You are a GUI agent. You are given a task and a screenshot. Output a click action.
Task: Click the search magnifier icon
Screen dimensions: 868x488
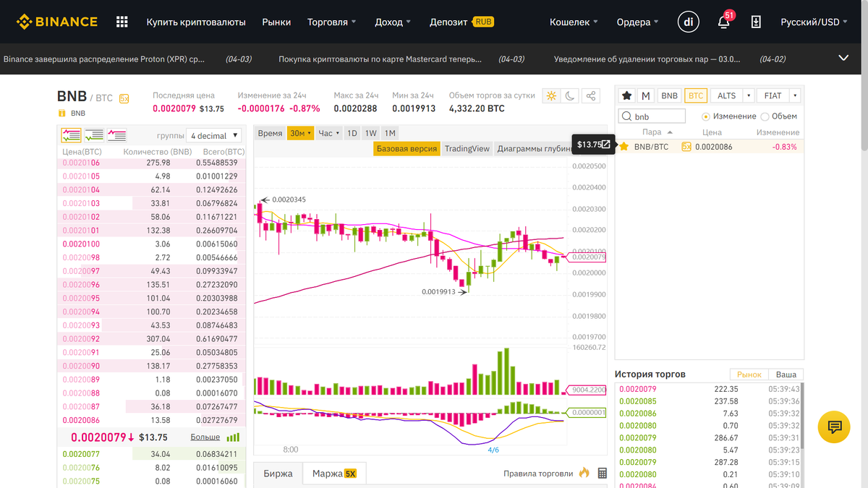tap(626, 116)
